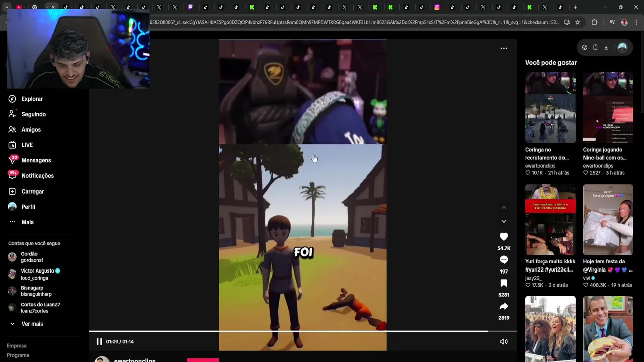This screenshot has height=362, width=644.
Task: Open 'Hoje tem festa da @Virginia' thumbnail
Action: pyautogui.click(x=608, y=220)
